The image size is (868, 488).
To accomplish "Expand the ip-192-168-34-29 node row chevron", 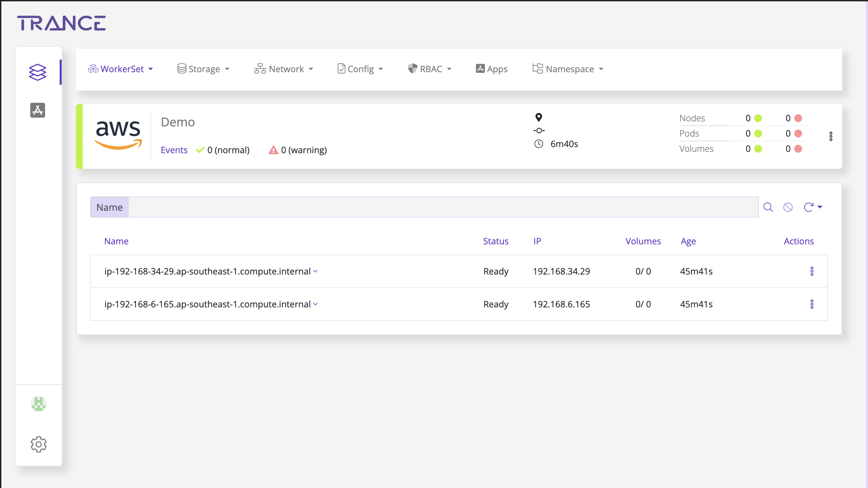I will [316, 271].
